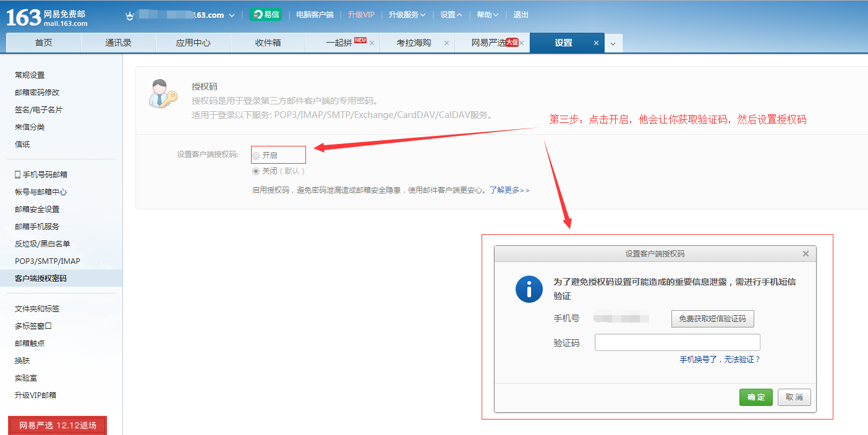Expand the tab list chevron
Screen dimensions: 868x435
[x=613, y=43]
